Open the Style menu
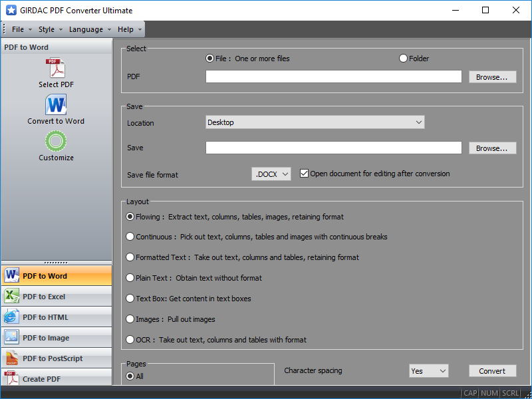532x399 pixels. [51, 29]
